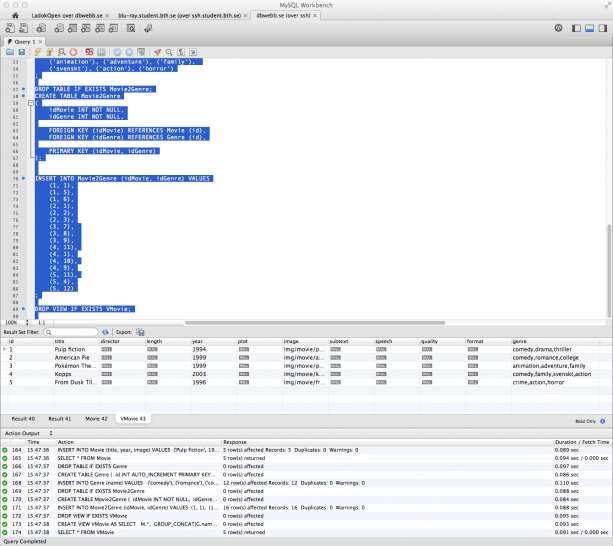This screenshot has width=613, height=546.
Task: Click the rollback transaction icon
Action: click(x=129, y=52)
